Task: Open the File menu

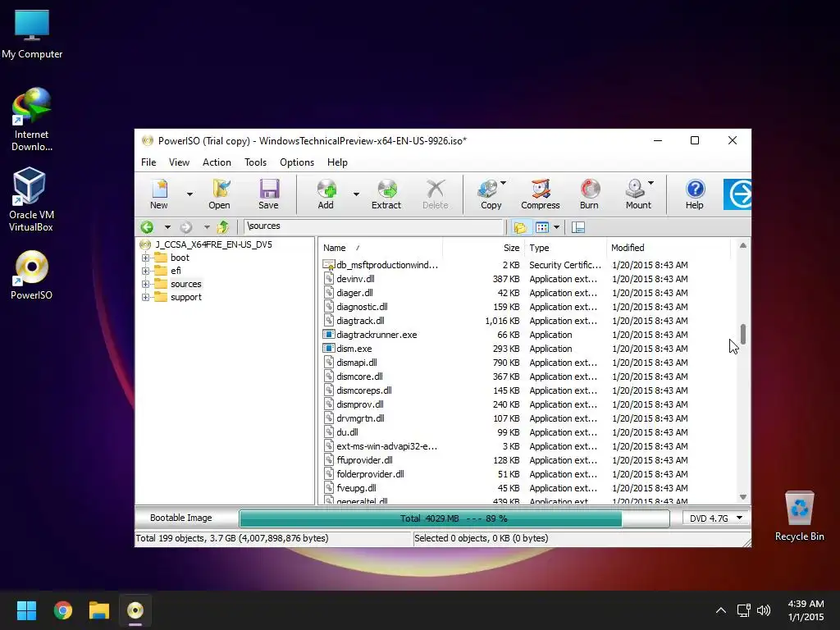Action: [x=148, y=162]
